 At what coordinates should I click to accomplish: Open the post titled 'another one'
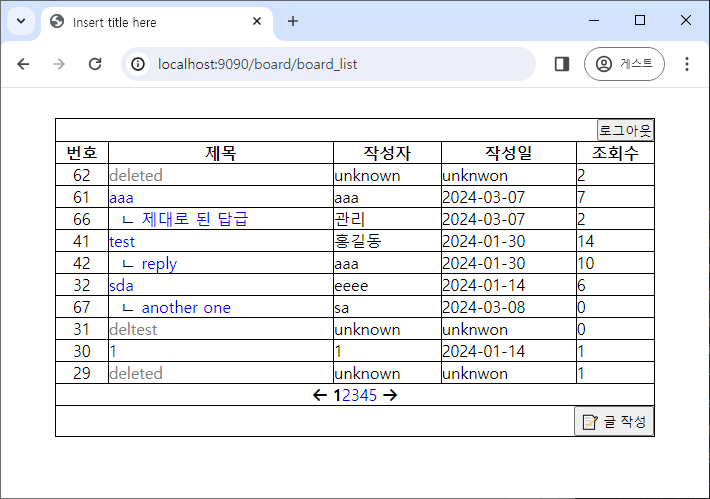pos(186,308)
